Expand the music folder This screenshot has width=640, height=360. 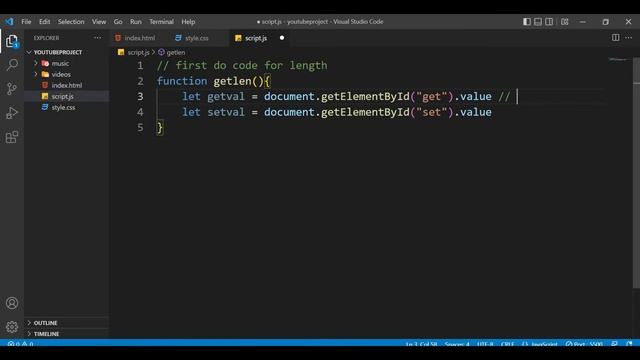click(x=60, y=63)
